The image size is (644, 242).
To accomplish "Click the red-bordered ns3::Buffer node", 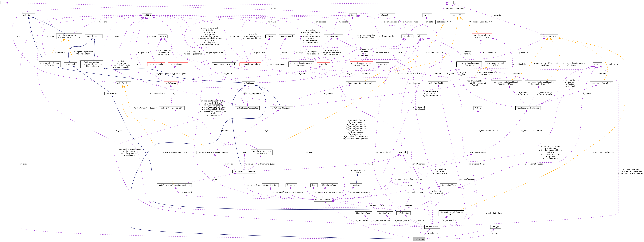I will (x=323, y=64).
